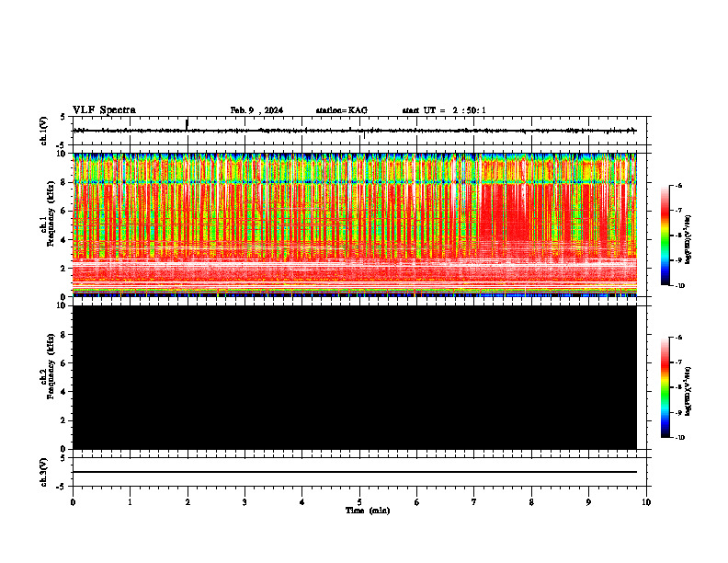Screen dimensions: 728x563
Task: Click the "ch.1 Frequency (kHz)" axis label
Action: tap(48, 213)
